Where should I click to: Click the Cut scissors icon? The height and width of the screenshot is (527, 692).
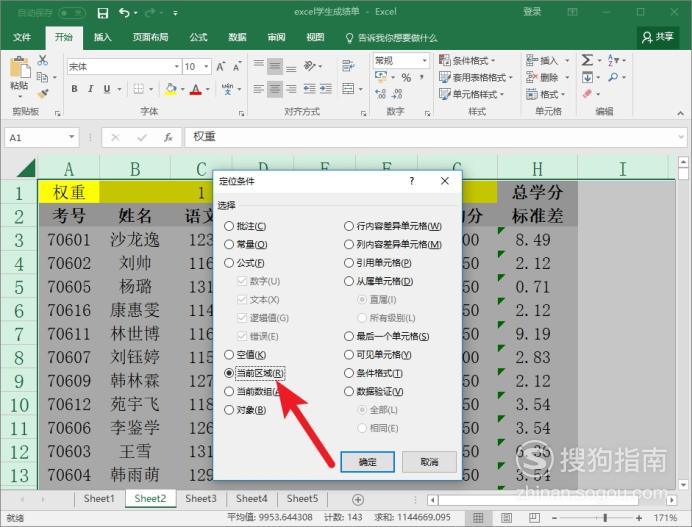tap(43, 60)
